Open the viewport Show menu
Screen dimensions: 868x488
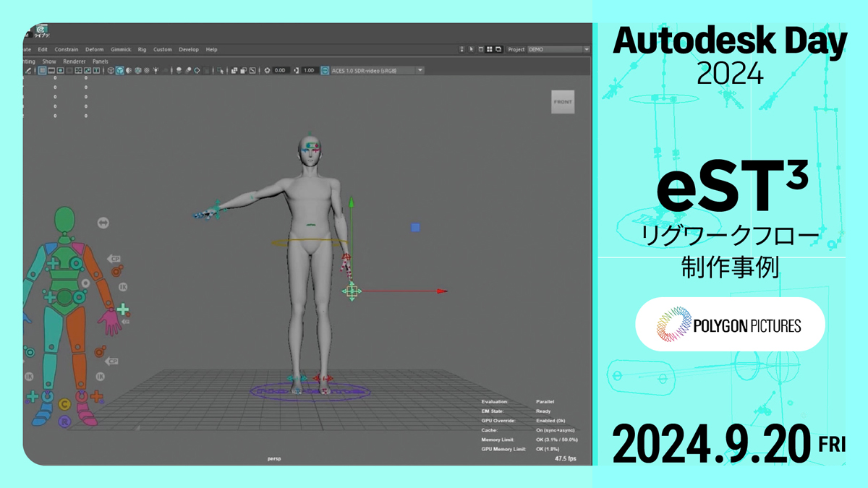coord(49,61)
